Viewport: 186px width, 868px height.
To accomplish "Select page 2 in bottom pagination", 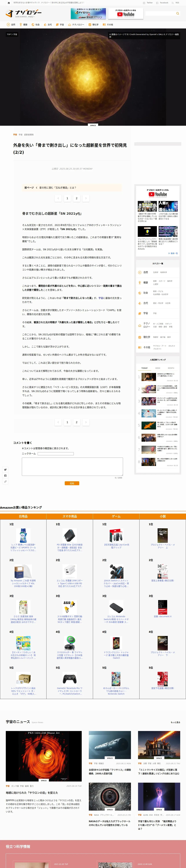I will pos(77,422).
